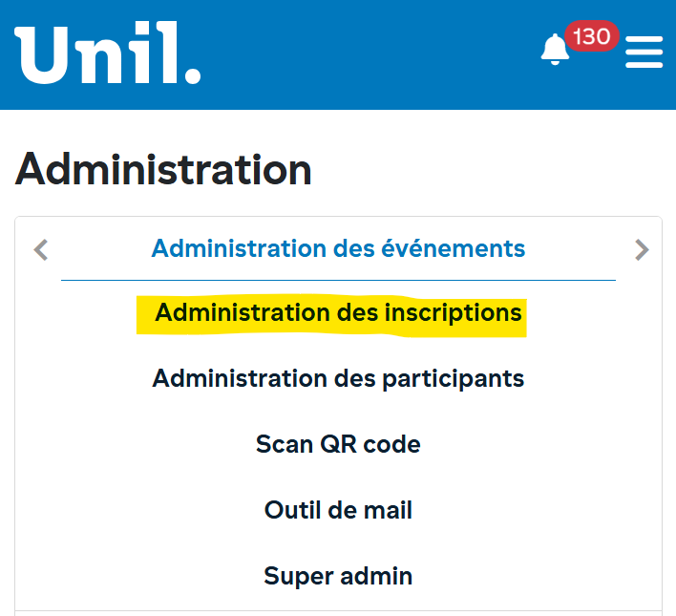Viewport: 676px width, 616px height.
Task: Go to previous section with left chevron
Action: (x=40, y=250)
